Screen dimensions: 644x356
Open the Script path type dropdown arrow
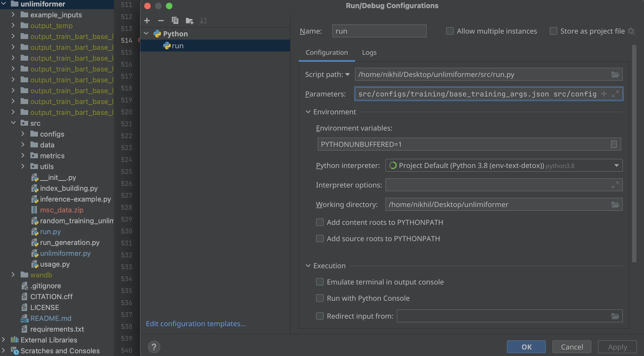(347, 75)
